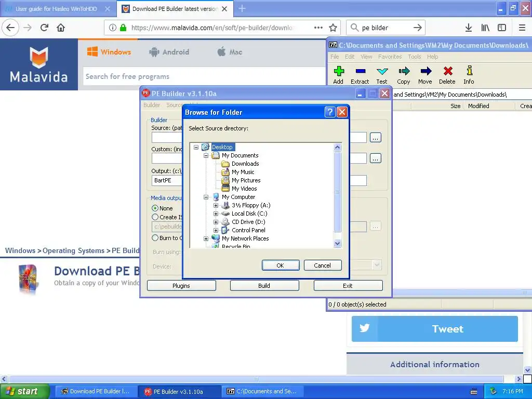Click the Firefox address bar URL
The width and height of the screenshot is (532, 399).
(x=212, y=28)
